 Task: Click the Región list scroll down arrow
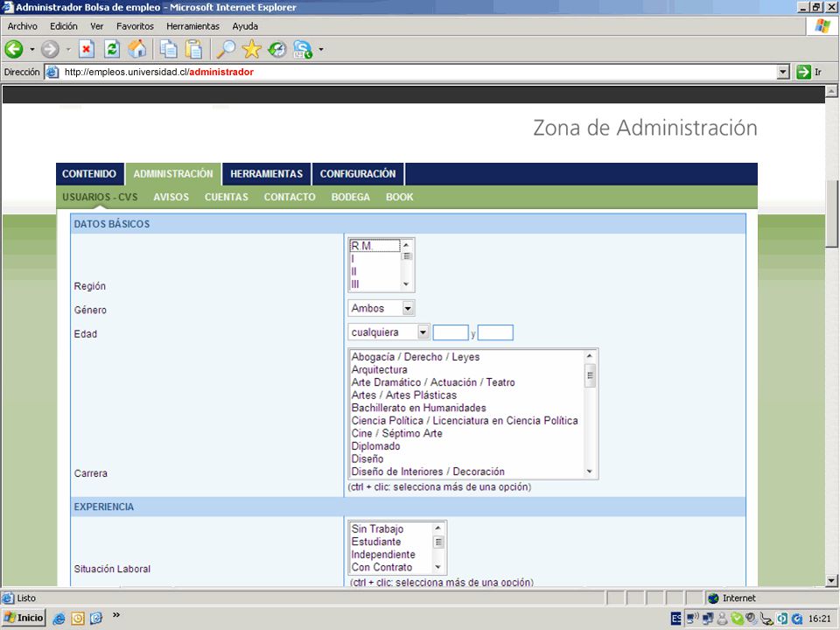click(x=405, y=283)
